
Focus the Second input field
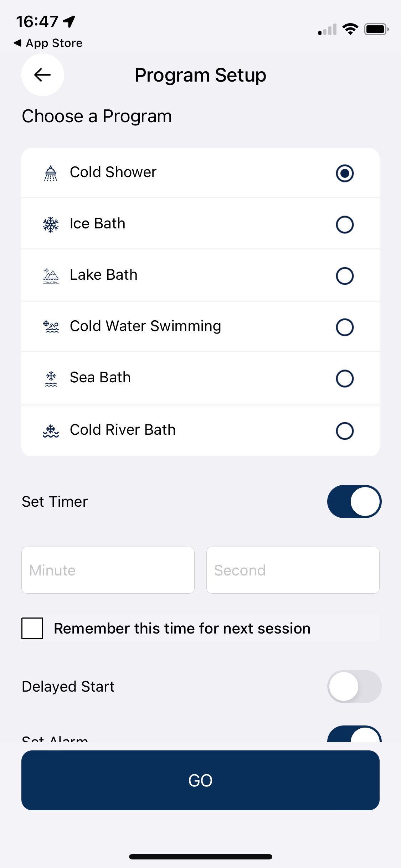(x=293, y=570)
